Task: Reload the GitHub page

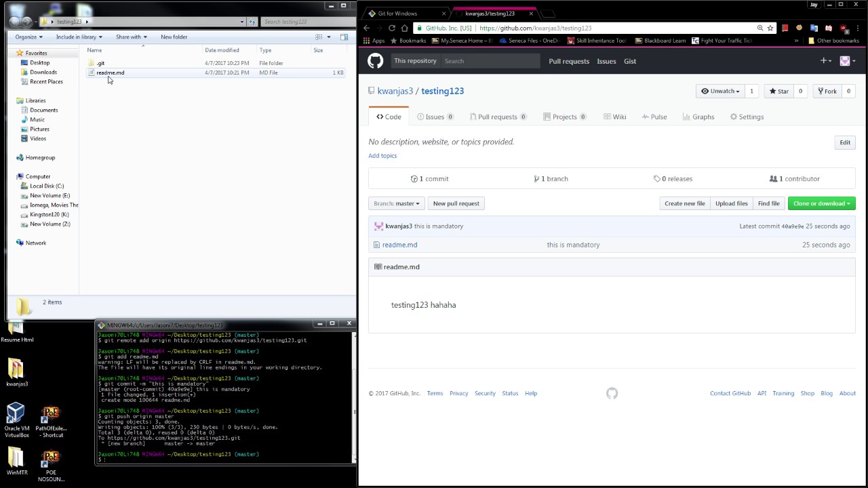Action: click(x=392, y=28)
